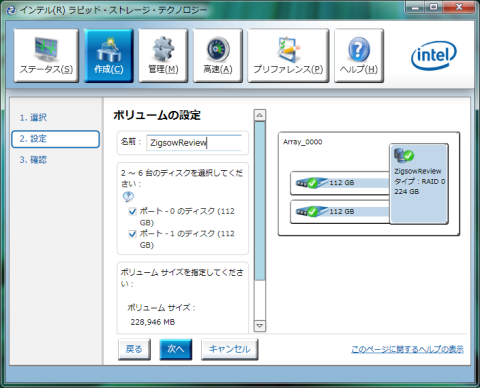Uncheck ポート - 0 のディスク checkbox

click(132, 211)
